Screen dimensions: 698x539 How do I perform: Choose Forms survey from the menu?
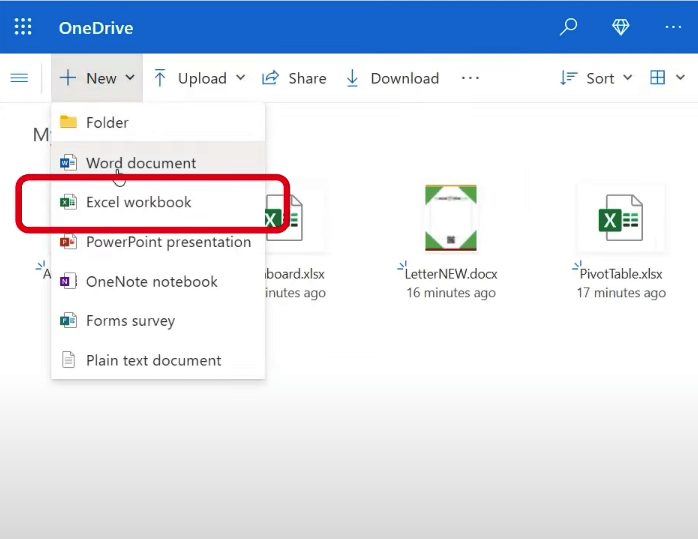[158, 320]
